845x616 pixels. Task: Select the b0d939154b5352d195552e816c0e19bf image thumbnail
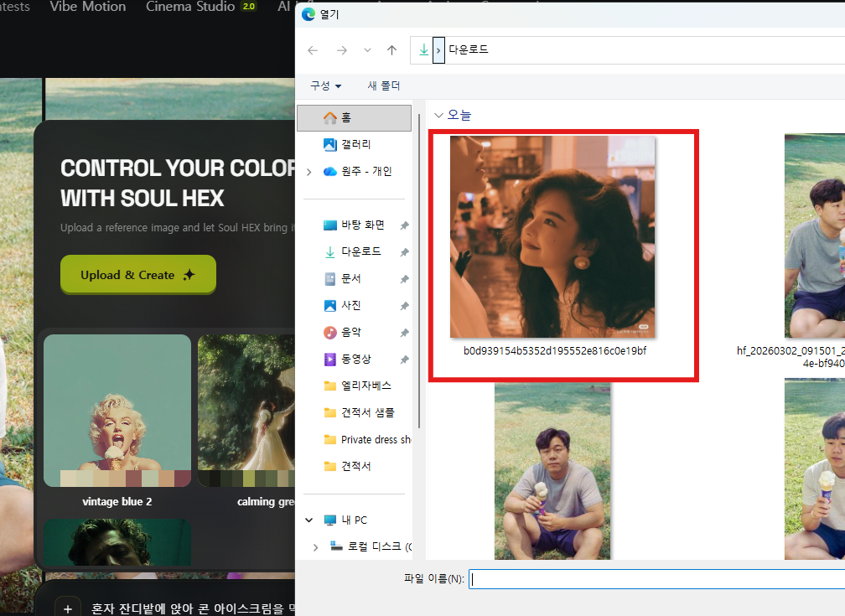(x=552, y=237)
